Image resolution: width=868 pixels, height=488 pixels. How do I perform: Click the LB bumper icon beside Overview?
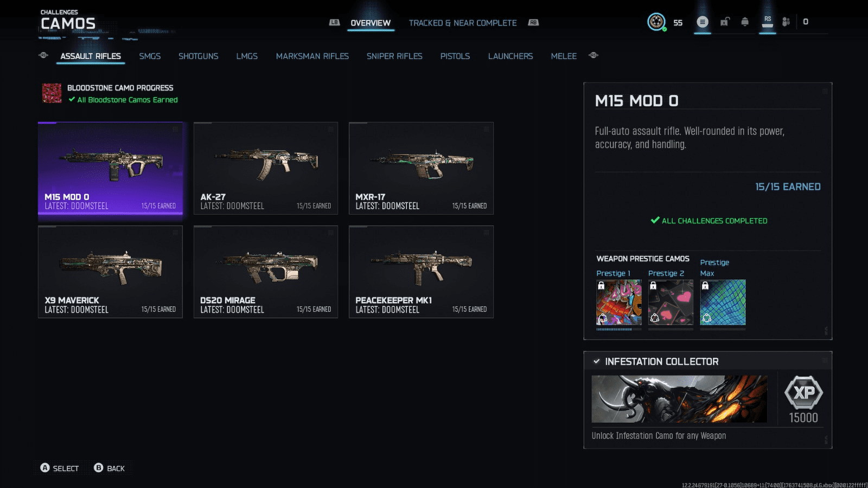click(x=335, y=22)
